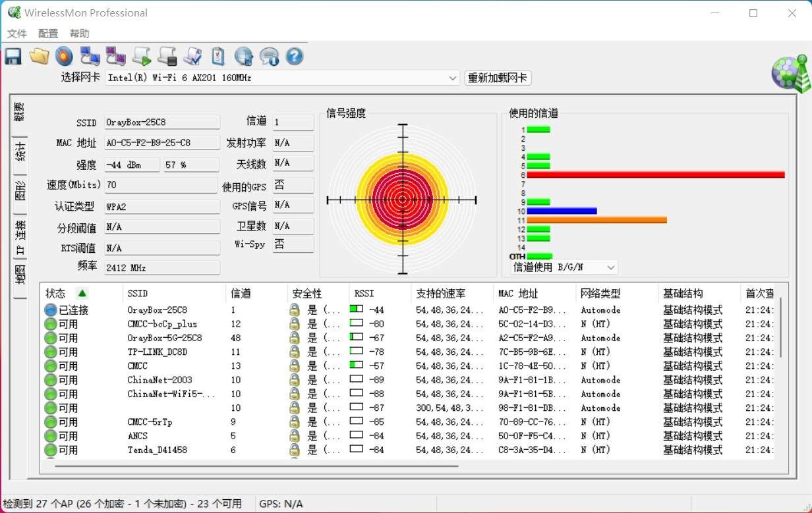Click the -44 dBm strength field
This screenshot has height=513, width=812.
[x=132, y=165]
